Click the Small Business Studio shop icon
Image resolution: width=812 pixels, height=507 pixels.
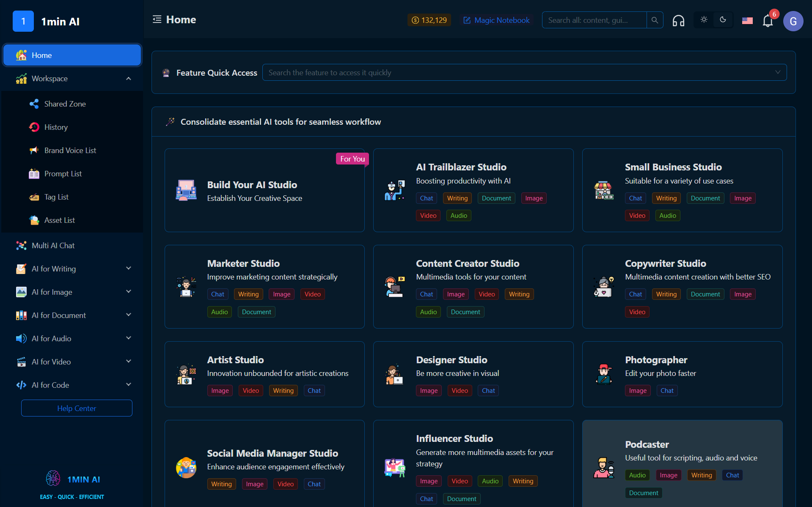click(604, 190)
